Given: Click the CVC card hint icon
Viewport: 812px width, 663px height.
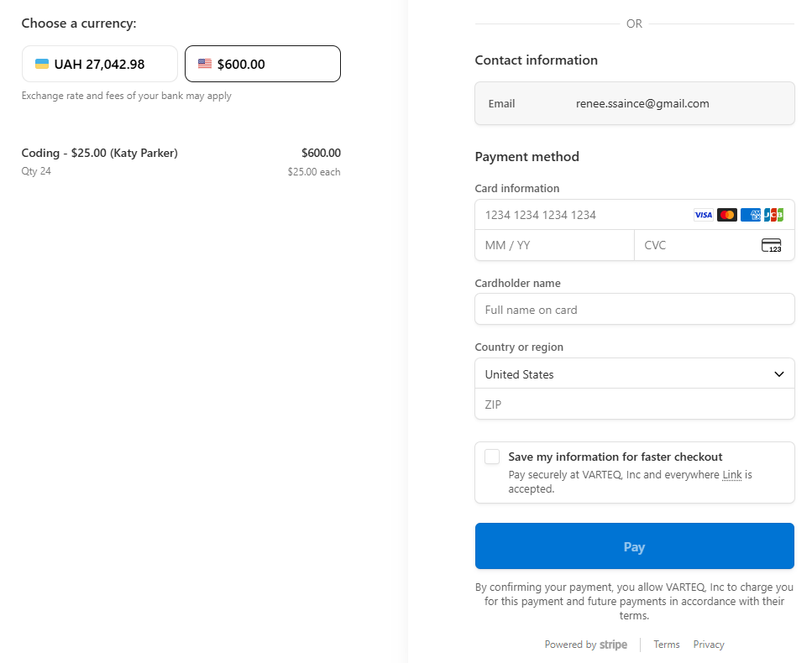Looking at the screenshot, I should coord(771,245).
